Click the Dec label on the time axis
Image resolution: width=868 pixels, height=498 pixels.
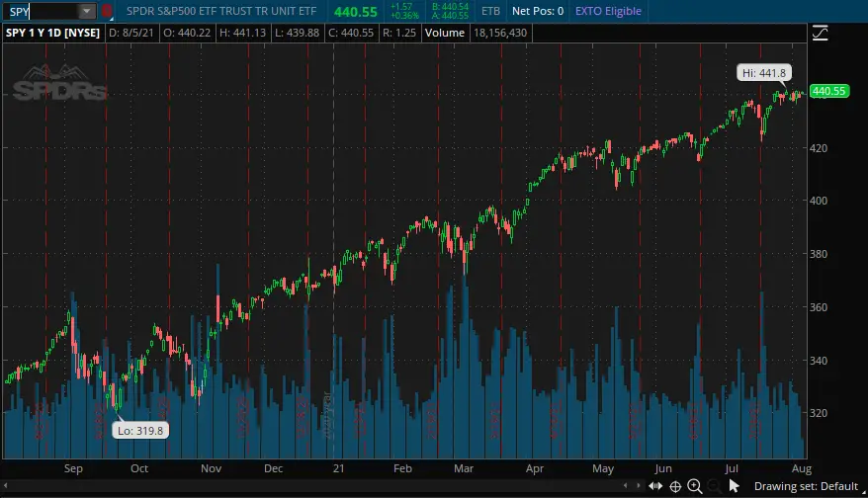pos(274,468)
